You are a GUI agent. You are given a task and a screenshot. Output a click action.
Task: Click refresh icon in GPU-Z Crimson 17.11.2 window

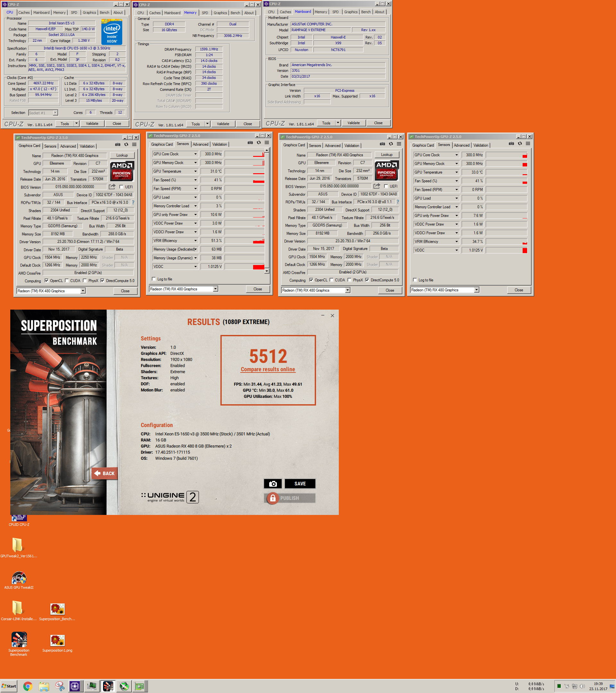coord(126,144)
